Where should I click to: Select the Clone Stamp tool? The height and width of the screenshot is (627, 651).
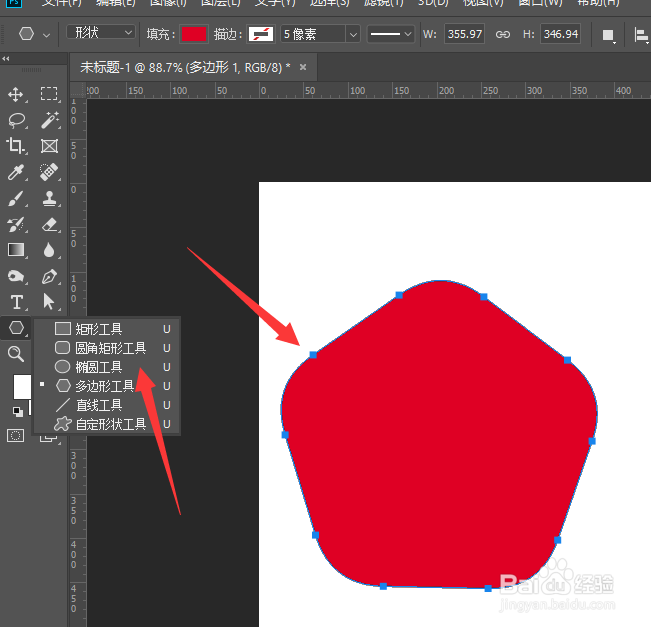tap(49, 198)
